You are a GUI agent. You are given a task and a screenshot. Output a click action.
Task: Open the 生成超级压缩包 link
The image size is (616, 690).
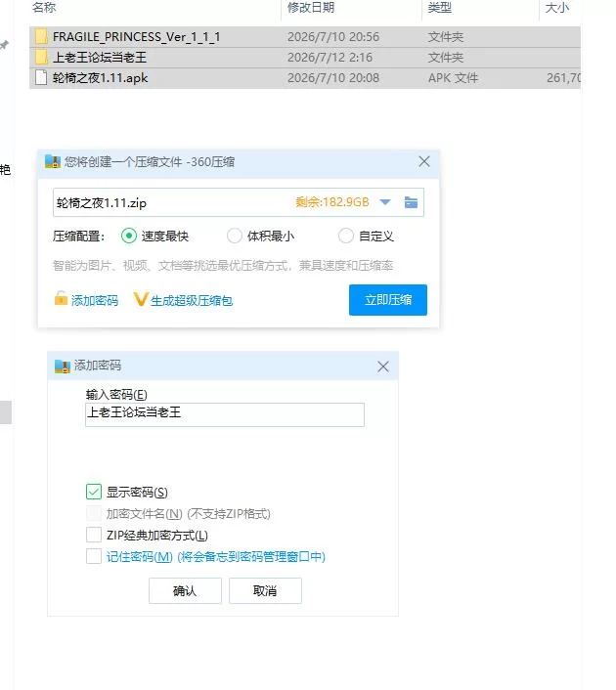tap(192, 301)
